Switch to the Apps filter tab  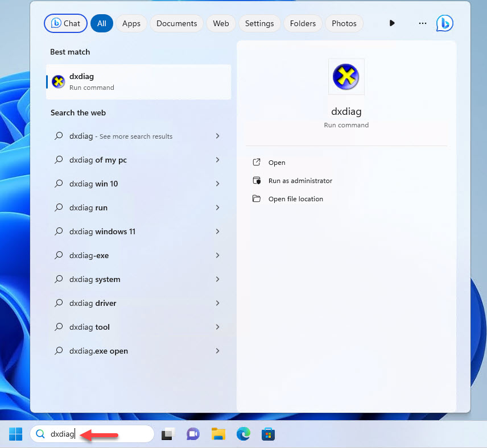tap(131, 23)
